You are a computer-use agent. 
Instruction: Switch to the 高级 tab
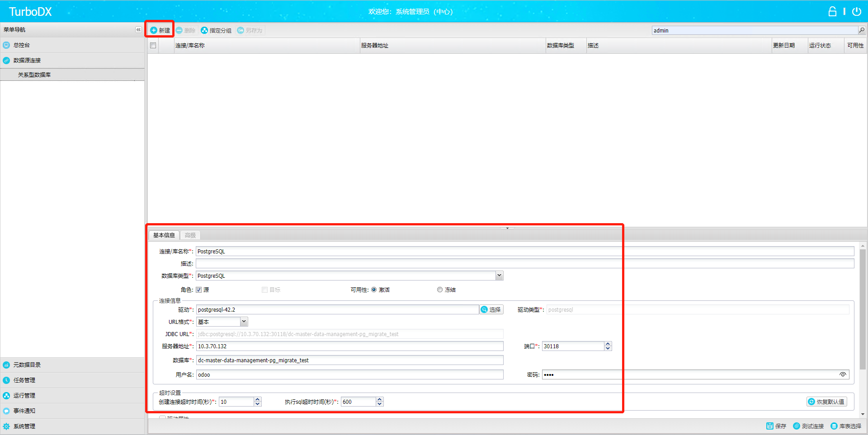tap(190, 235)
